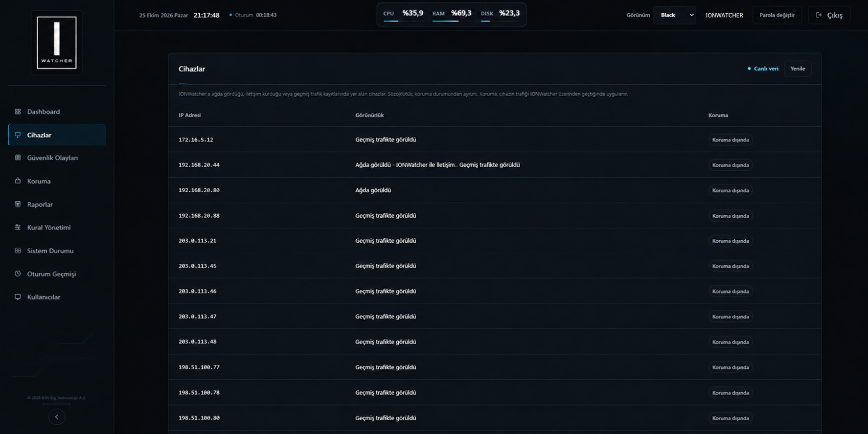Image resolution: width=868 pixels, height=434 pixels.
Task: Click the Kullanıcılar sidebar icon
Action: 18,297
